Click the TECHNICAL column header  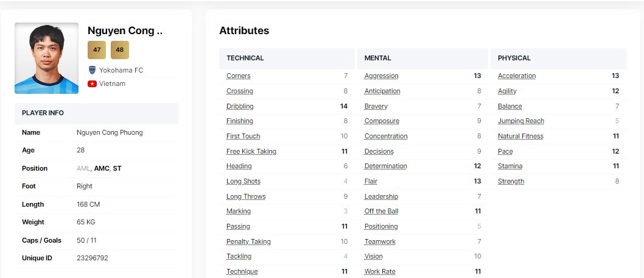[245, 58]
